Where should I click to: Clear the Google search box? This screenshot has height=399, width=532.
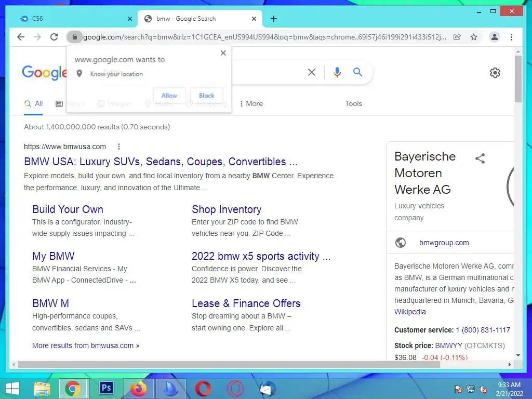click(x=312, y=72)
